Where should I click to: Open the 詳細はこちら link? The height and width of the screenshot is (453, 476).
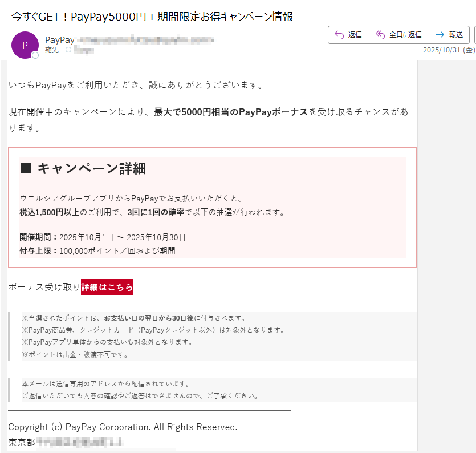tap(107, 287)
